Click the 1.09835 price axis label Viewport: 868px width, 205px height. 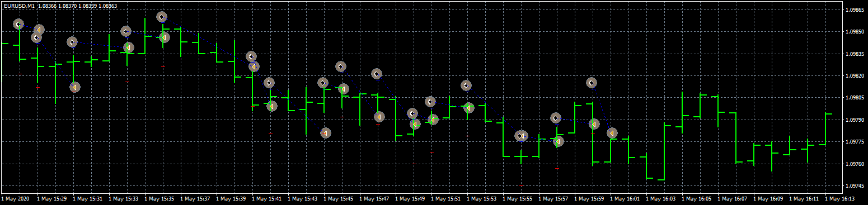pos(855,54)
